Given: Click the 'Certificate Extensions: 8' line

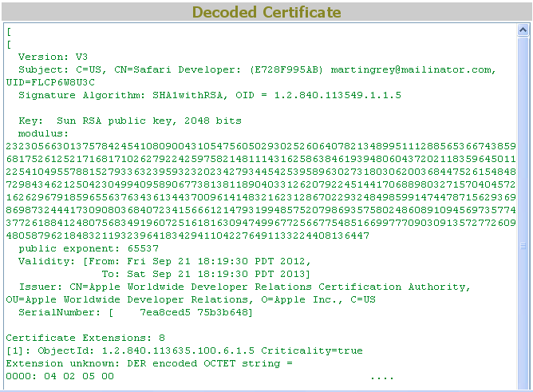Looking at the screenshot, I should point(85,338).
